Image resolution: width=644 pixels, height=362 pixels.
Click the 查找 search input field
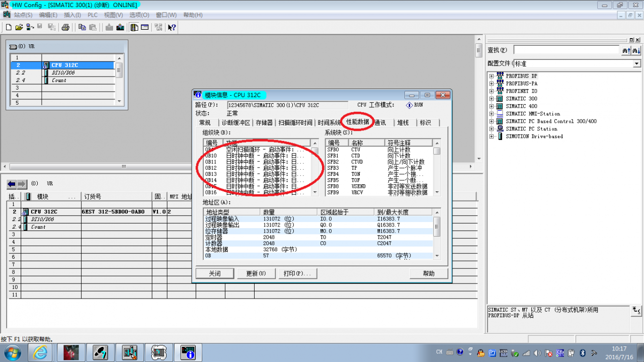point(566,50)
